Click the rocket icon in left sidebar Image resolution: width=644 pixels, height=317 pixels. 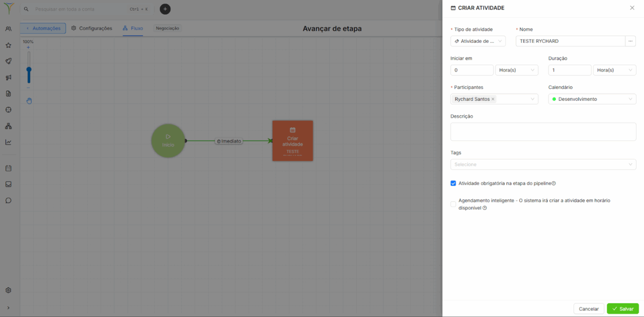(9, 61)
